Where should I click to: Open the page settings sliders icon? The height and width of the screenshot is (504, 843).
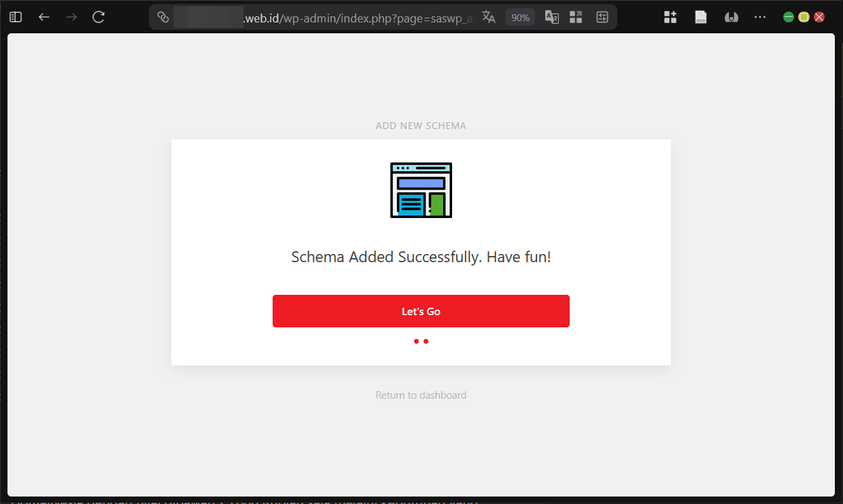click(602, 17)
